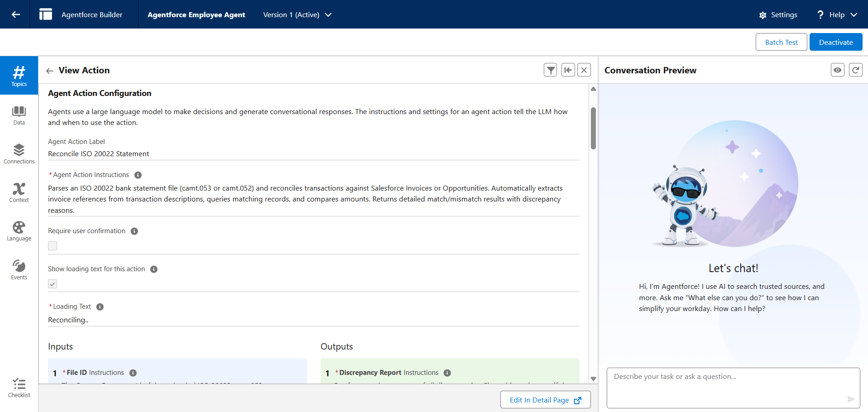Click the send message arrow

[851, 399]
